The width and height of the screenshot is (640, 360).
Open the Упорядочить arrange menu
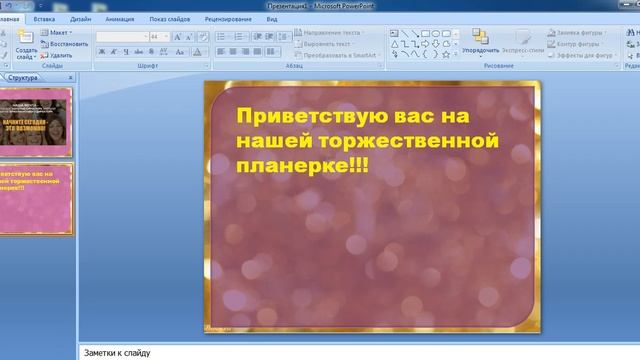click(480, 42)
